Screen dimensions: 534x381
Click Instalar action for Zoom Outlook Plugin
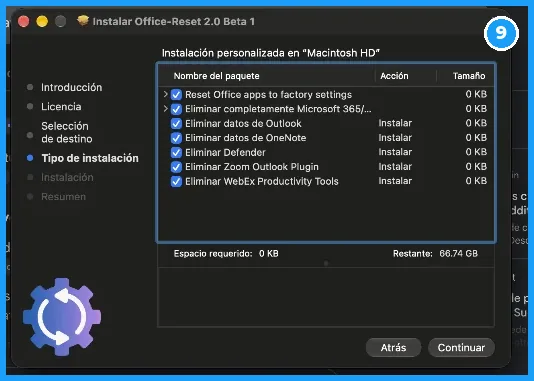point(395,166)
